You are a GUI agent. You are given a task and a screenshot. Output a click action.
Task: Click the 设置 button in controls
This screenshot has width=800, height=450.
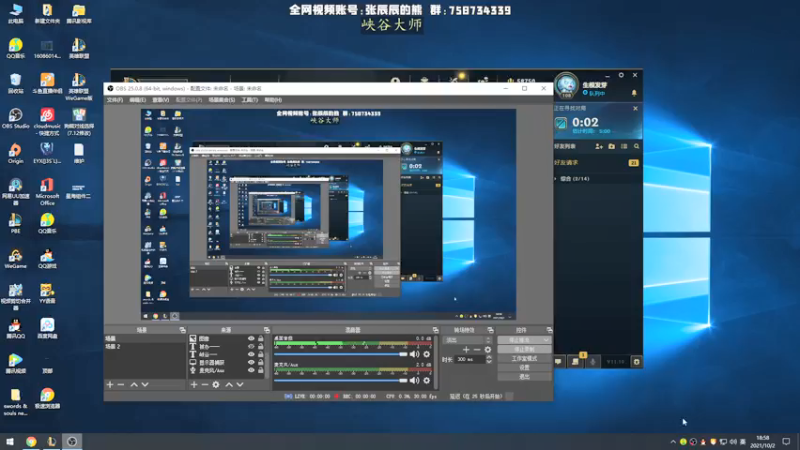[524, 368]
